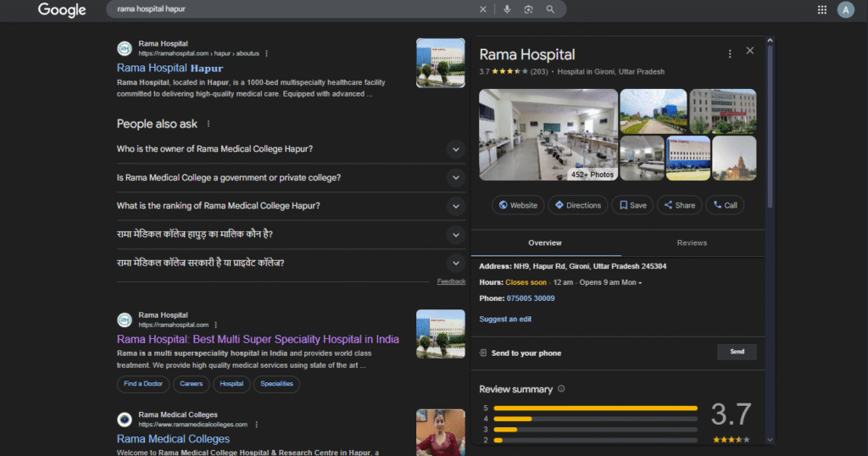
Task: Open the Google account avatar
Action: [845, 9]
